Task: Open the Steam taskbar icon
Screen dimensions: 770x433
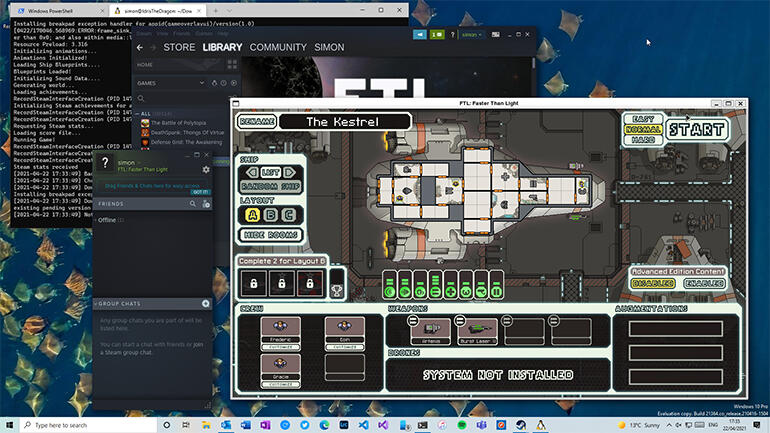Action: click(521, 425)
